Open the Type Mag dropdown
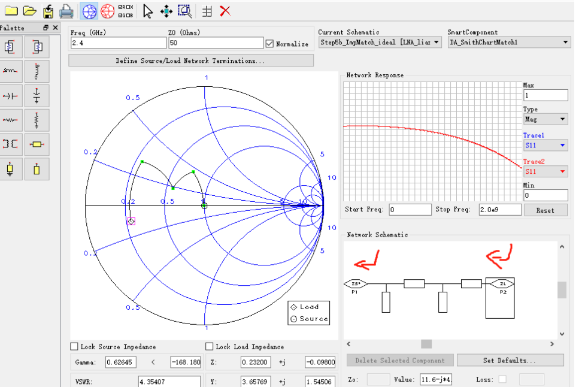The width and height of the screenshot is (588, 387). tap(545, 119)
